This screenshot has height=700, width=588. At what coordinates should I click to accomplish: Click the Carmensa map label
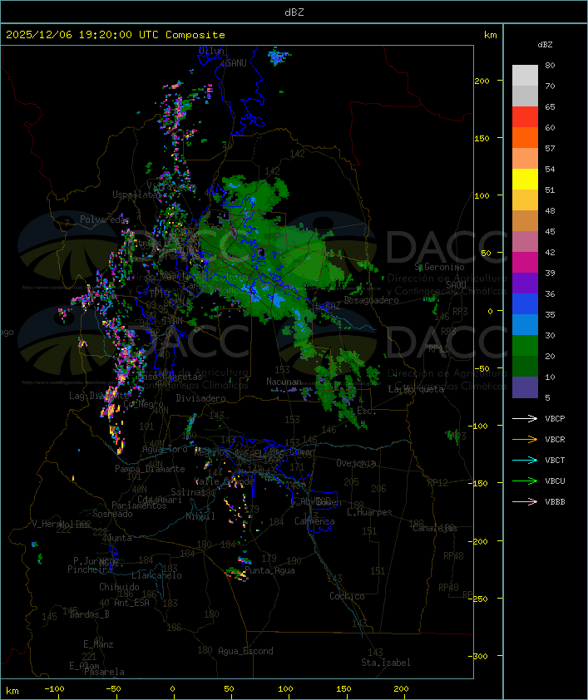click(314, 521)
